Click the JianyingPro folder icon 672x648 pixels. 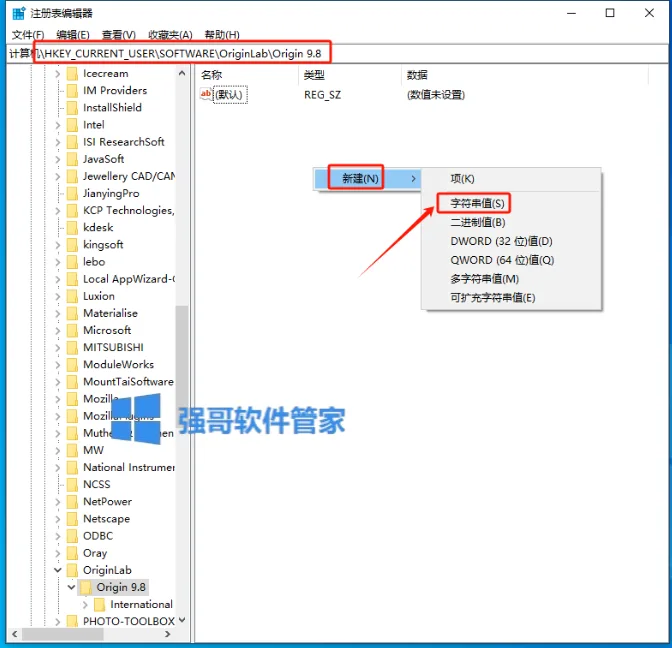[72, 193]
